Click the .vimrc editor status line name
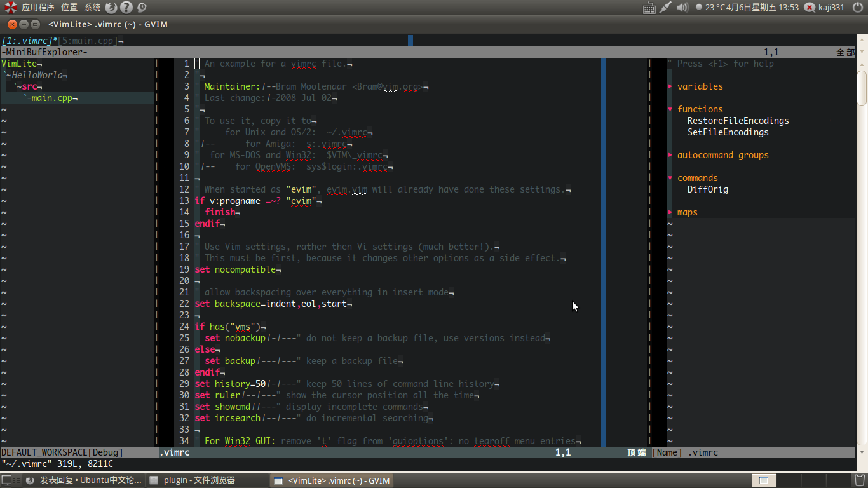868x488 pixels. pos(174,452)
